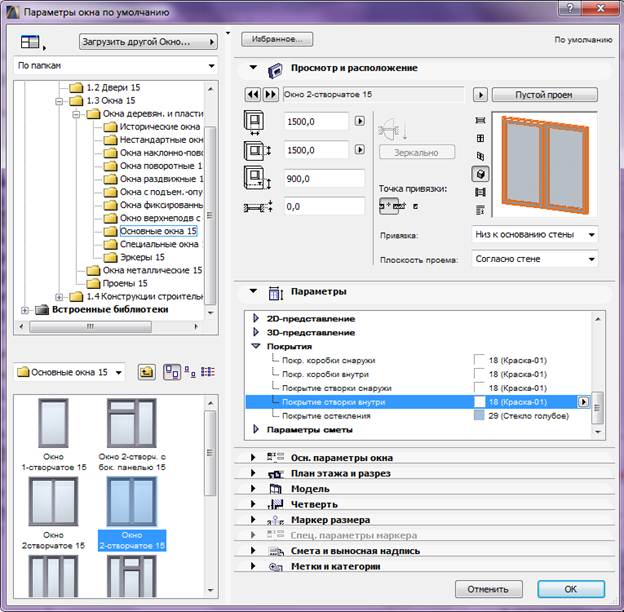Open the 'Основные окна 15' folder dropdown
This screenshot has width=624, height=612.
tap(69, 372)
